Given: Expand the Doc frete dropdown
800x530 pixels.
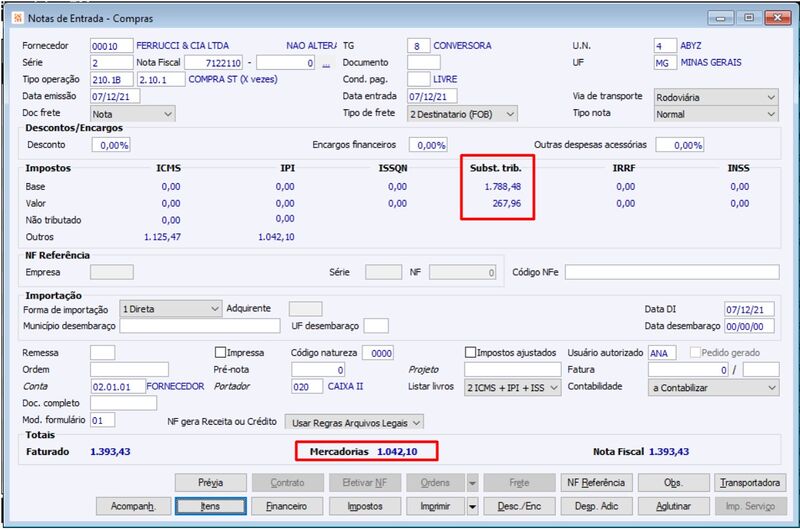Looking at the screenshot, I should (x=133, y=114).
